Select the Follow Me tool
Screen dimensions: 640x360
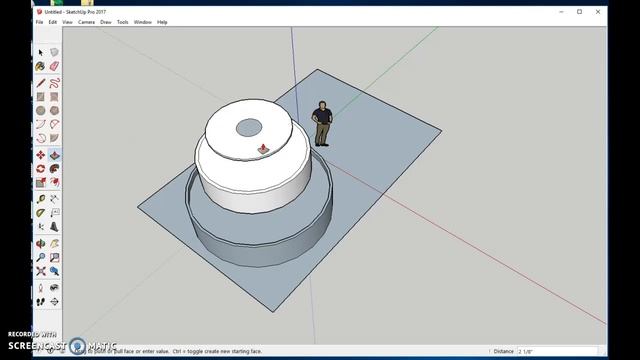(x=54, y=169)
